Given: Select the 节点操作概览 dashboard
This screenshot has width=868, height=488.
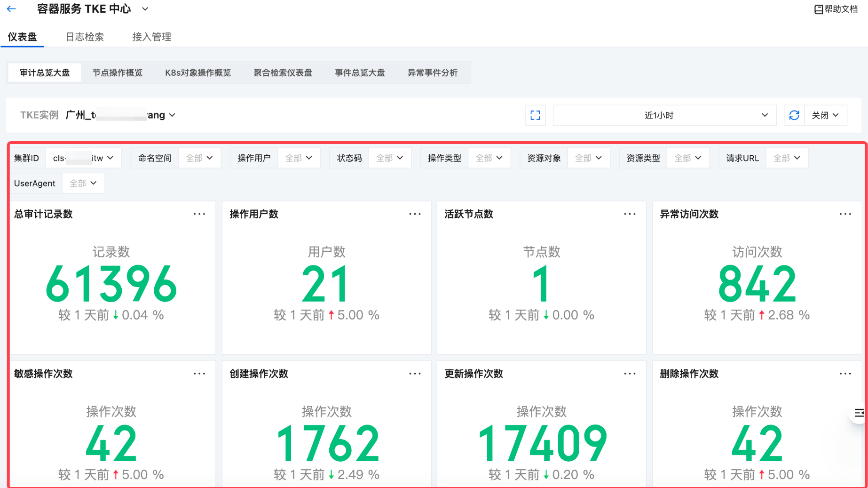Looking at the screenshot, I should tap(117, 73).
